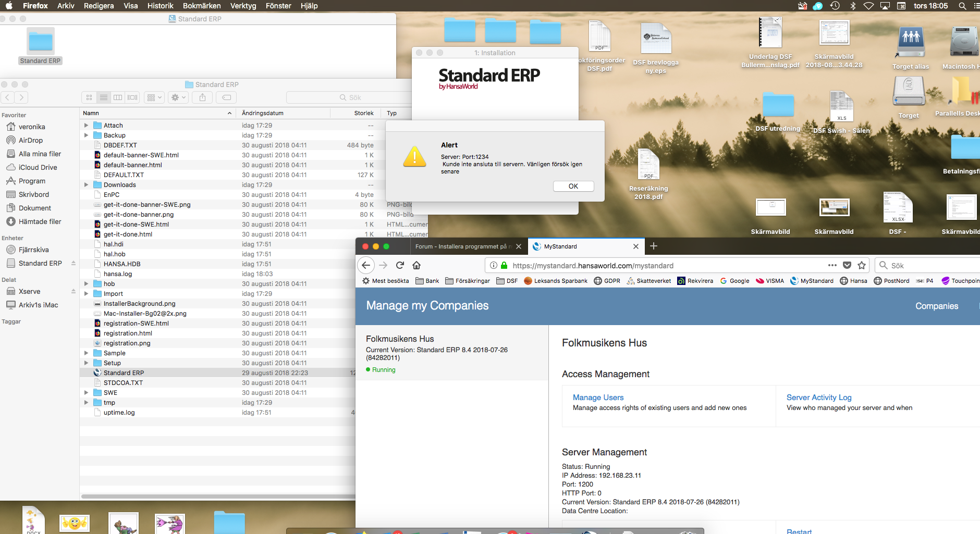Expand the Backup folder

tap(86, 135)
